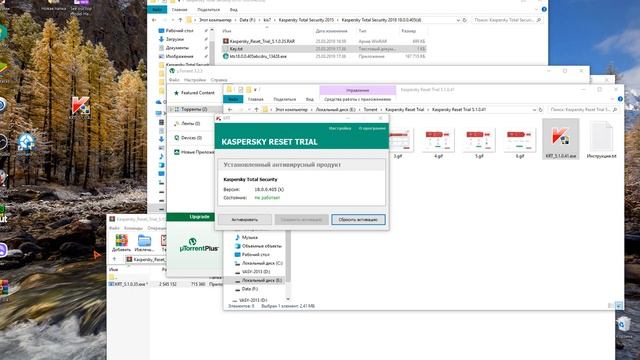Image resolution: width=640 pixels, height=360 pixels.
Task: Click refresh icon in front Explorer address bar
Action: tap(541, 110)
